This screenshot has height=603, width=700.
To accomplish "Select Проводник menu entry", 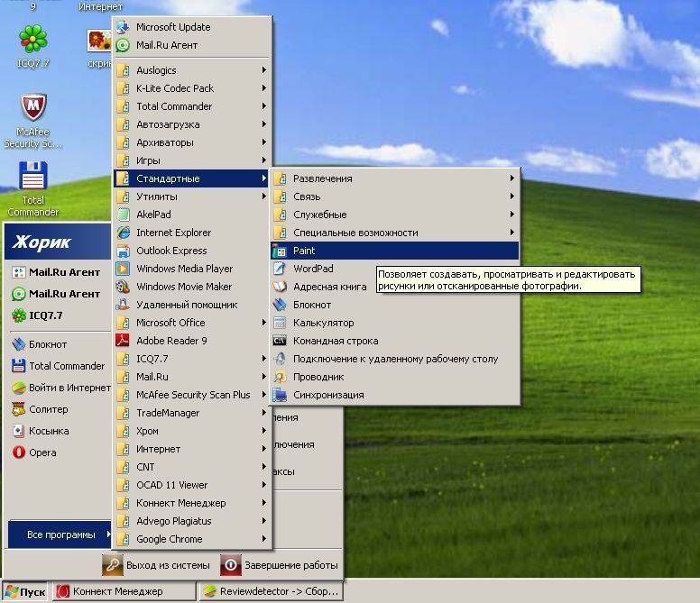I will [x=318, y=377].
